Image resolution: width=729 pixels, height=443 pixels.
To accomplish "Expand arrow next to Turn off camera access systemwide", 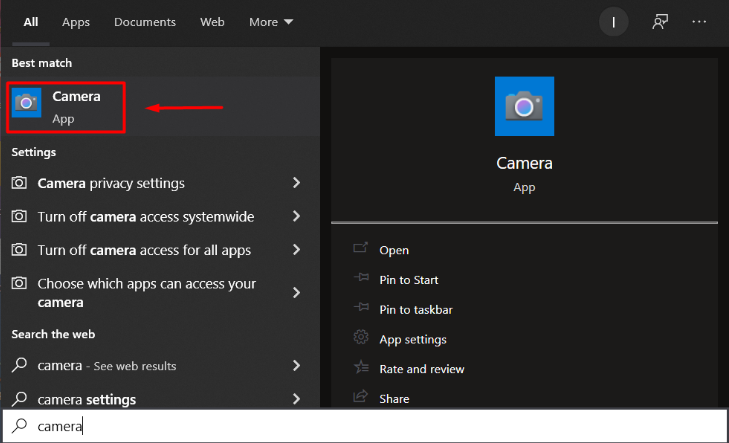I will tap(296, 217).
